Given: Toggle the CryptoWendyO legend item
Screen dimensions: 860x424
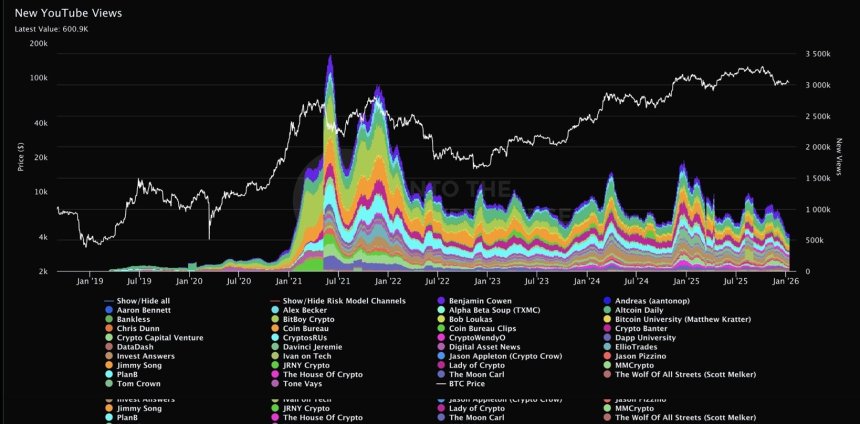Looking at the screenshot, I should (471, 338).
